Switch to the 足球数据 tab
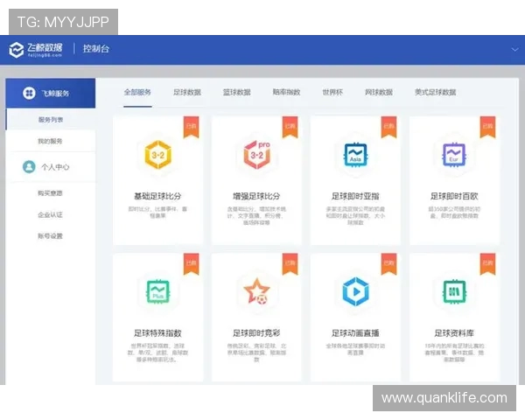 click(x=187, y=92)
